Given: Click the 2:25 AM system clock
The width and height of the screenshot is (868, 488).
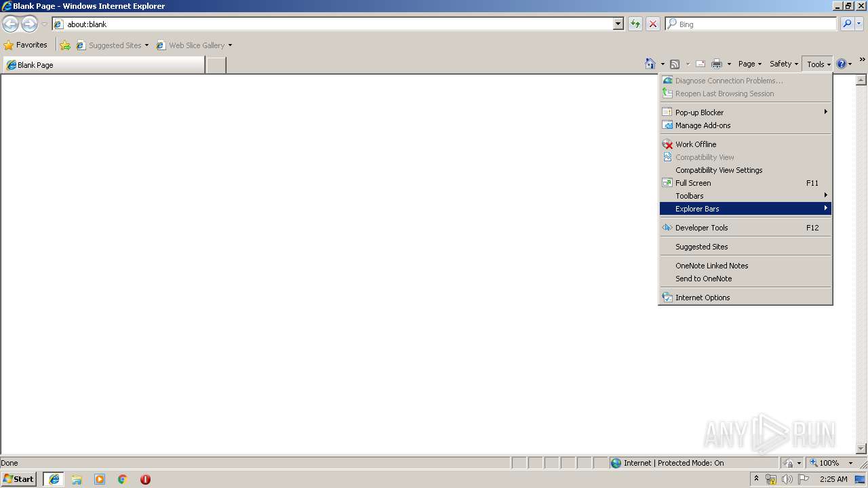Looking at the screenshot, I should [x=833, y=479].
